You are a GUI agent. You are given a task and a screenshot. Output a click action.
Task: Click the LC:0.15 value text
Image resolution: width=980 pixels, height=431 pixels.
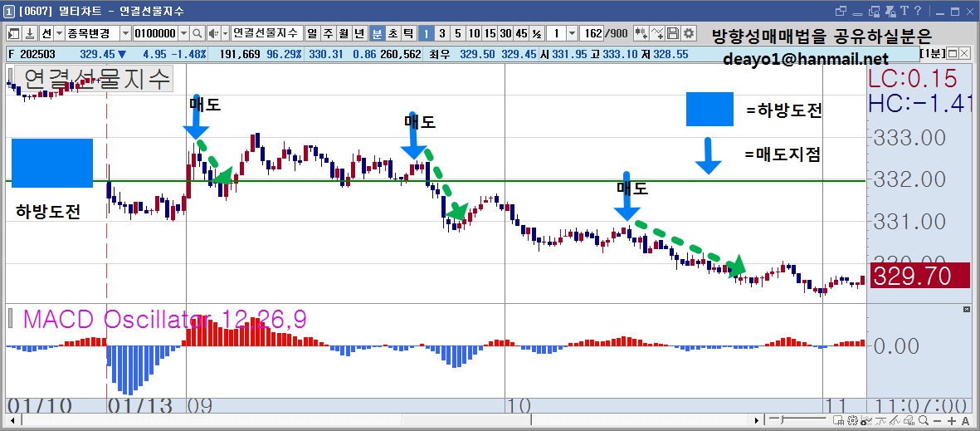click(x=913, y=79)
